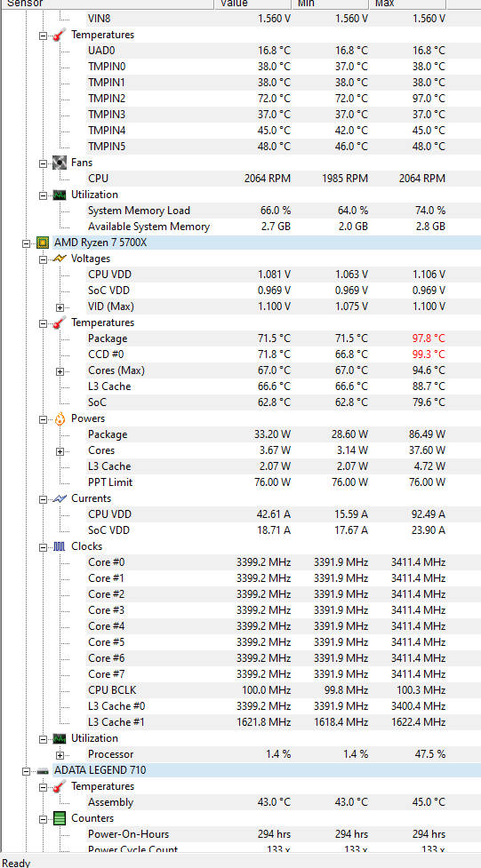Screen dimensions: 481x868
Task: Expand the Cores power entry
Action: tap(60, 450)
